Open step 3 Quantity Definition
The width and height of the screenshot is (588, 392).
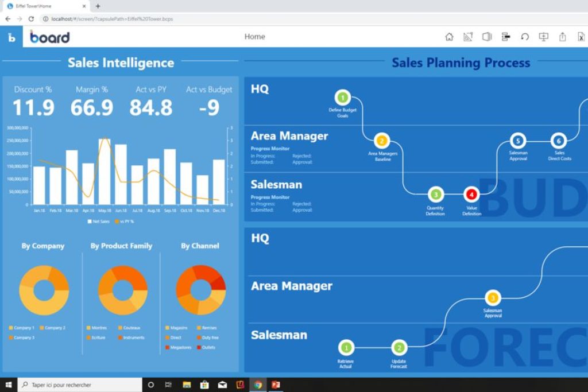point(435,195)
